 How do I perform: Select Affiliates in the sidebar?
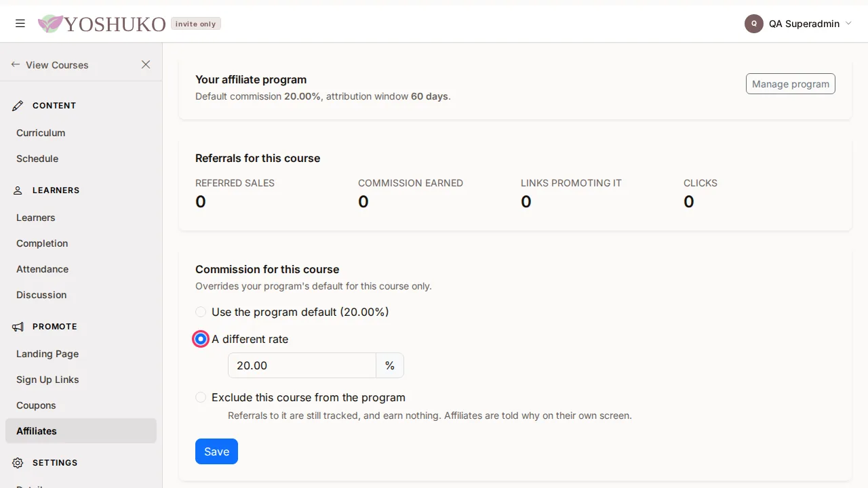[x=81, y=431]
